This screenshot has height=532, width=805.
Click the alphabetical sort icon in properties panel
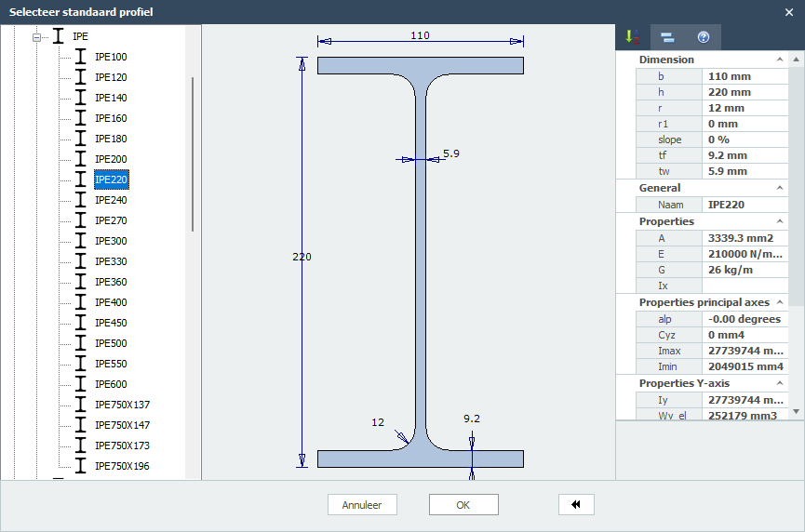pos(633,37)
